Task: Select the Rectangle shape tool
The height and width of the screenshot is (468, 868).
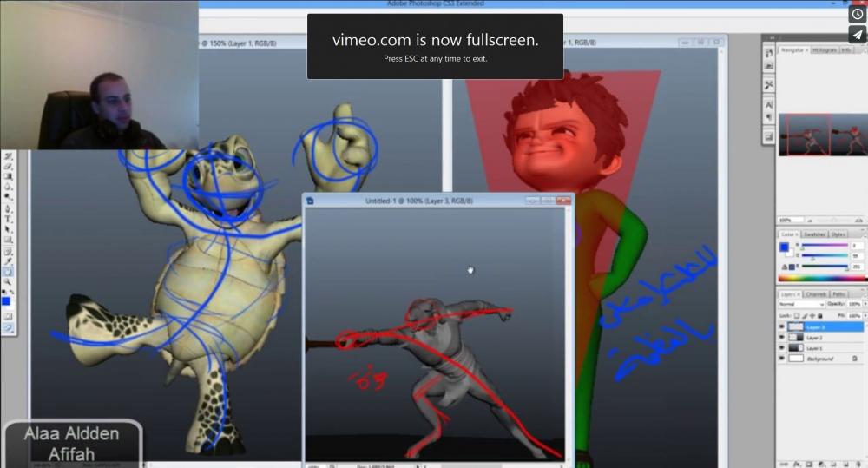Action: tap(8, 240)
